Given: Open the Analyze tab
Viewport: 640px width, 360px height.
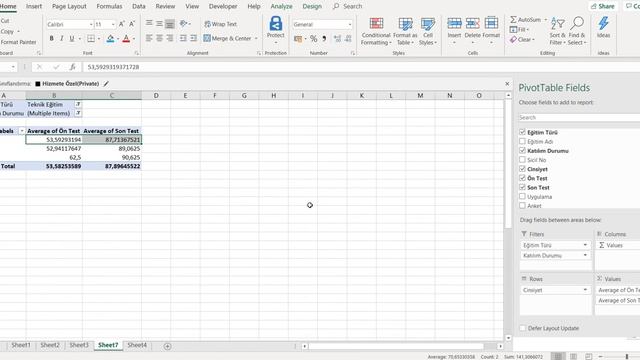Looking at the screenshot, I should click(x=281, y=6).
